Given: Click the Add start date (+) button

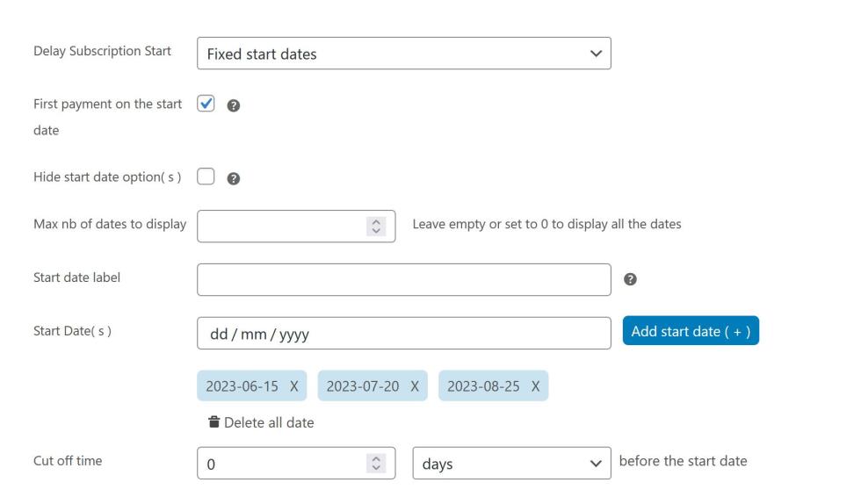Looking at the screenshot, I should 691,330.
